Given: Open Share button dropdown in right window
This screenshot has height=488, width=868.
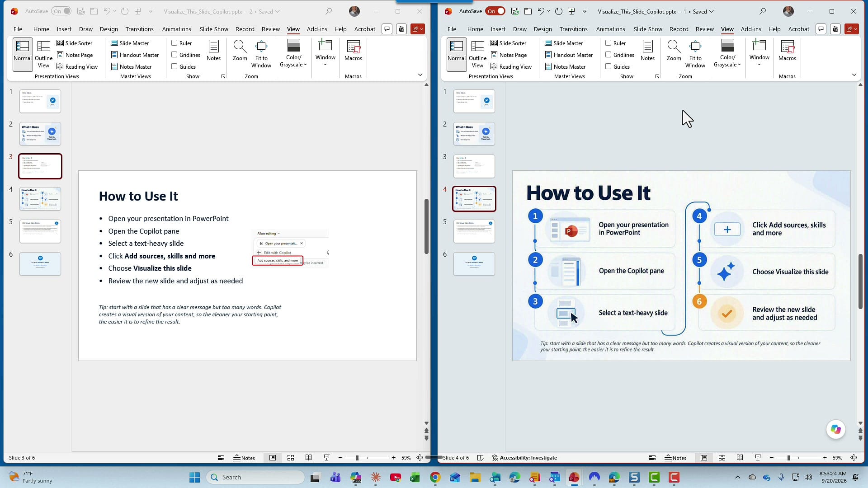Looking at the screenshot, I should pyautogui.click(x=851, y=29).
